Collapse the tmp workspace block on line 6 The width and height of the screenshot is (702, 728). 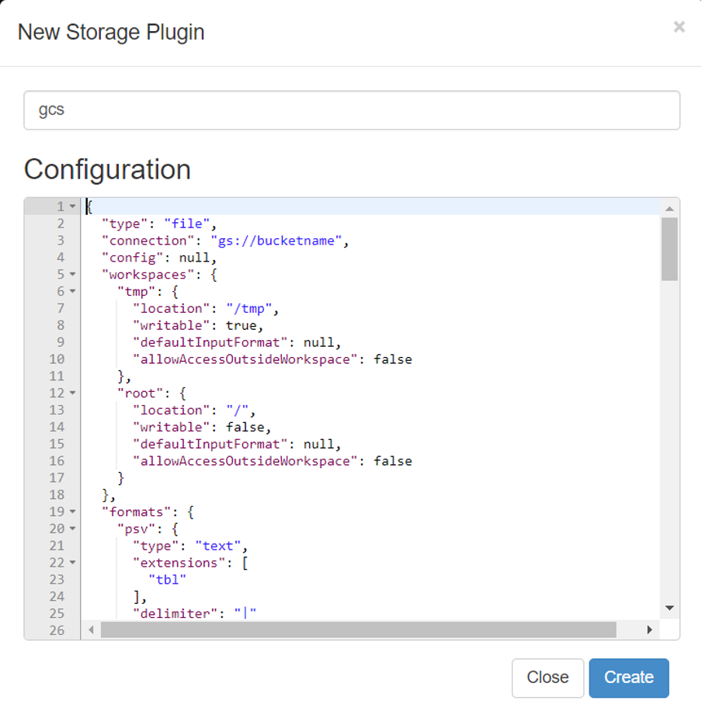[x=71, y=291]
